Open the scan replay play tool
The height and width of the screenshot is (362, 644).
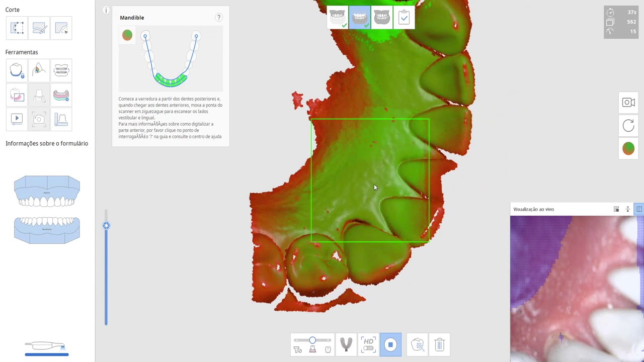(x=17, y=119)
